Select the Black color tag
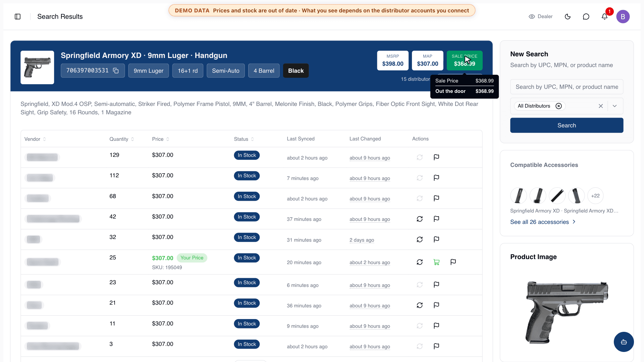The image size is (644, 362). [x=296, y=71]
